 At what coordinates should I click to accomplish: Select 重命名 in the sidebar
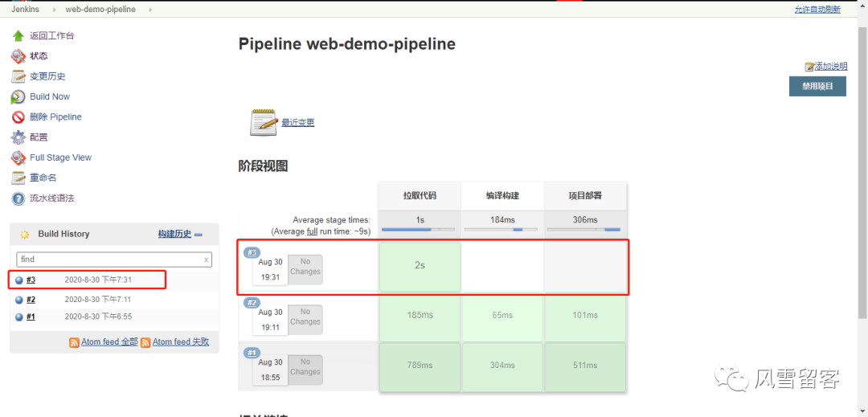[x=43, y=178]
